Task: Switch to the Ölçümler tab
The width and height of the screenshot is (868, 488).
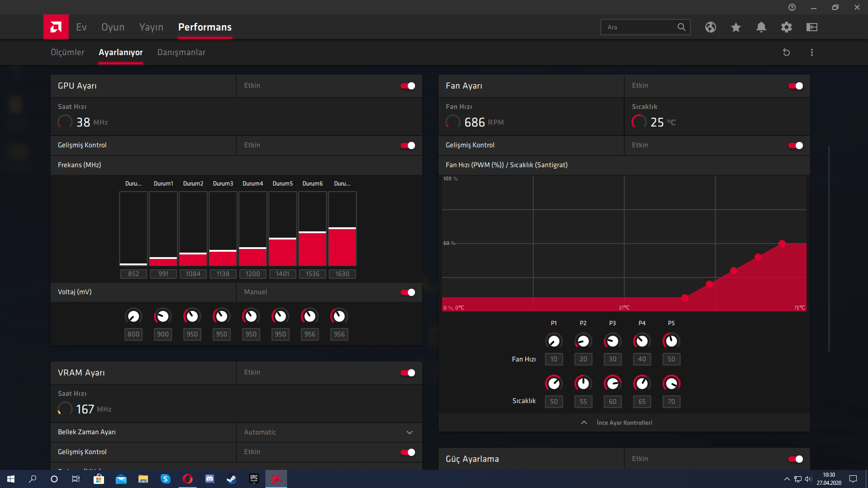Action: tap(67, 52)
